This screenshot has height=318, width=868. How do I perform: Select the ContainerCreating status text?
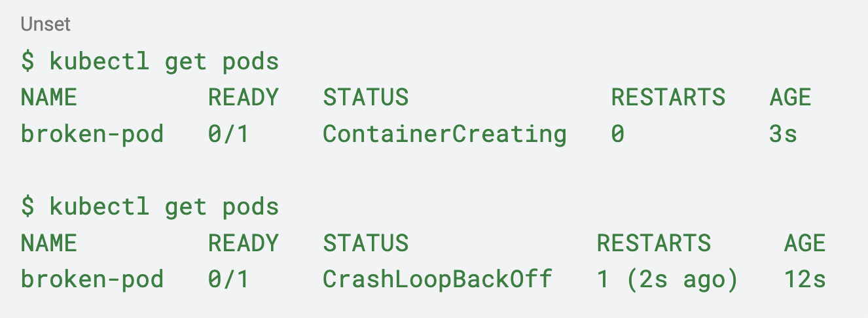point(444,134)
